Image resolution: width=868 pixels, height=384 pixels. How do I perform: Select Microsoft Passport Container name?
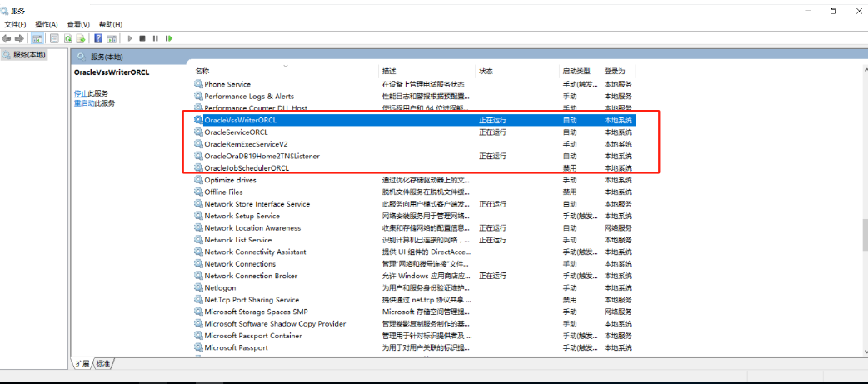point(253,336)
